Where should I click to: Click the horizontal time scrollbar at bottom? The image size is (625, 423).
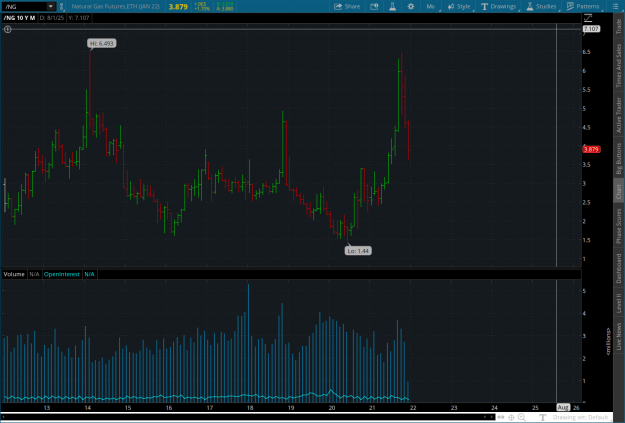247,417
